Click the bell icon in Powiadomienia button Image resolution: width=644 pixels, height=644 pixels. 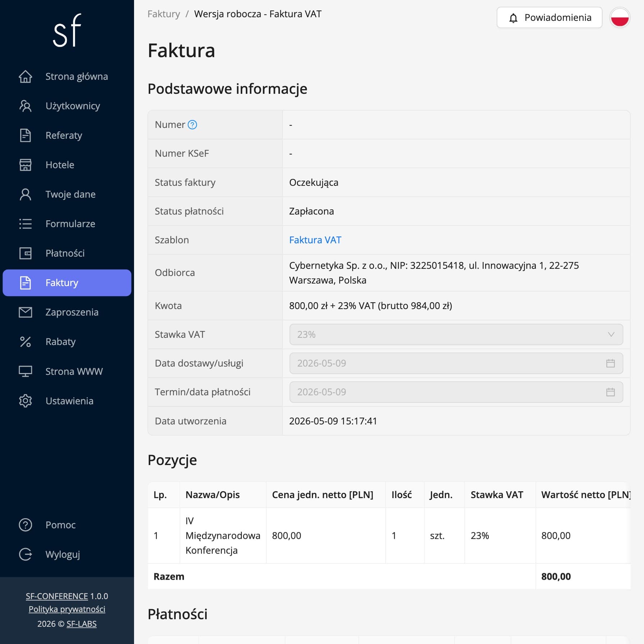pos(514,18)
